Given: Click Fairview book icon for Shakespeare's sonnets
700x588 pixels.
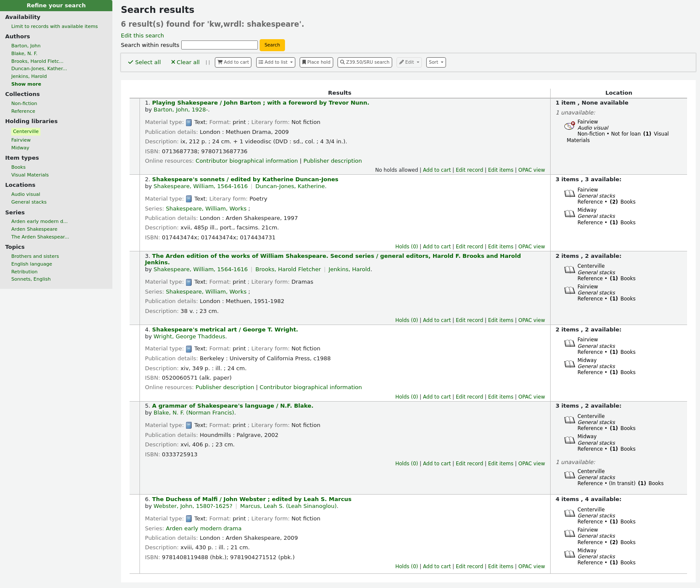Looking at the screenshot, I should 570,194.
